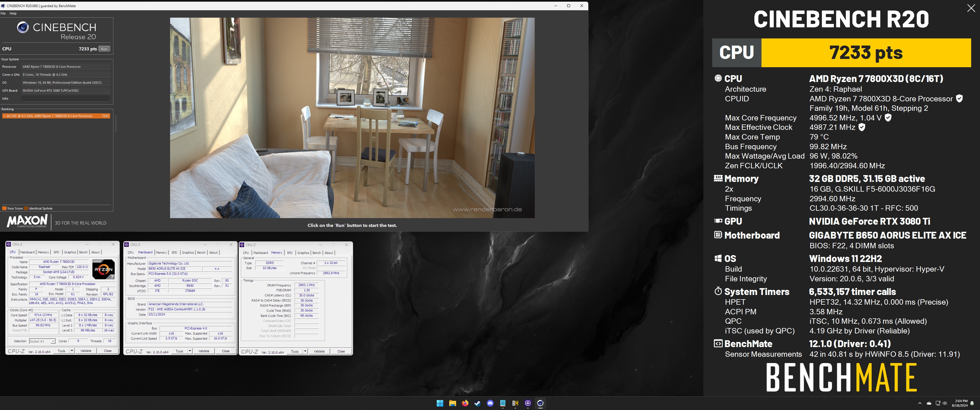Click Close button in CPU-Z Memory window

(341, 351)
